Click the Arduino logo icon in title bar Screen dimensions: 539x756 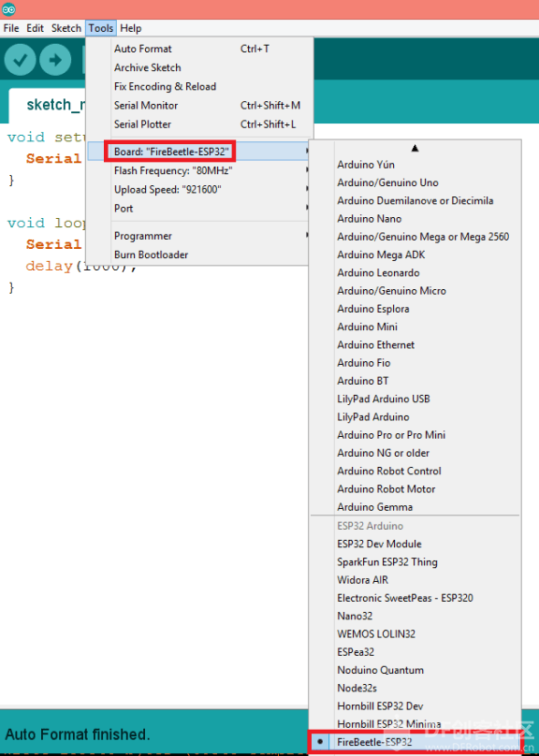[8, 8]
